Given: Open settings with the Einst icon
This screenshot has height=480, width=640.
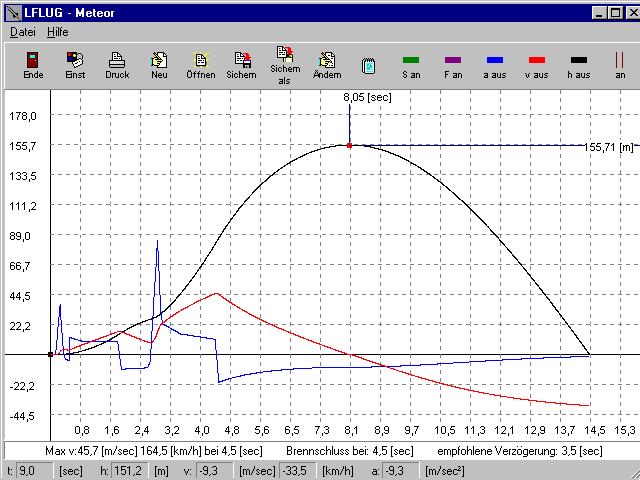Looking at the screenshot, I should 75,65.
